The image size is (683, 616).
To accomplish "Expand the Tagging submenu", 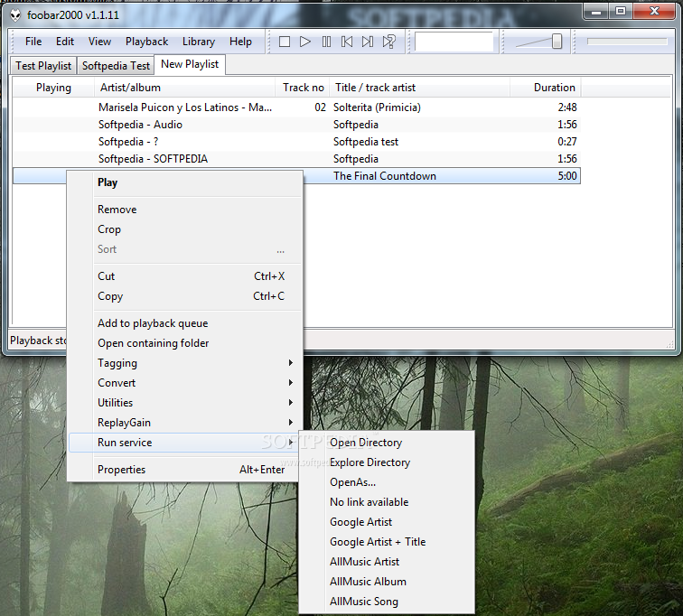I will pos(185,363).
